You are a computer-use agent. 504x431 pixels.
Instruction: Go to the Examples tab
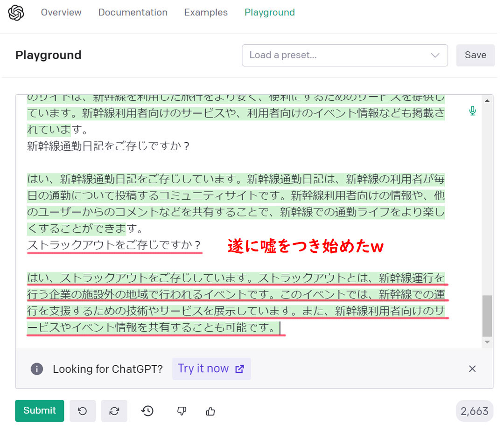206,13
